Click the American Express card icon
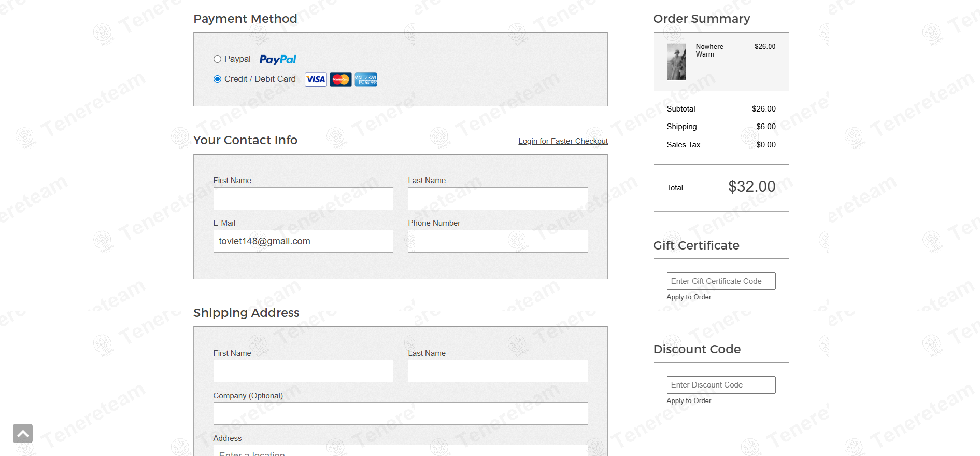Screen dimensions: 980x456 click(x=366, y=79)
